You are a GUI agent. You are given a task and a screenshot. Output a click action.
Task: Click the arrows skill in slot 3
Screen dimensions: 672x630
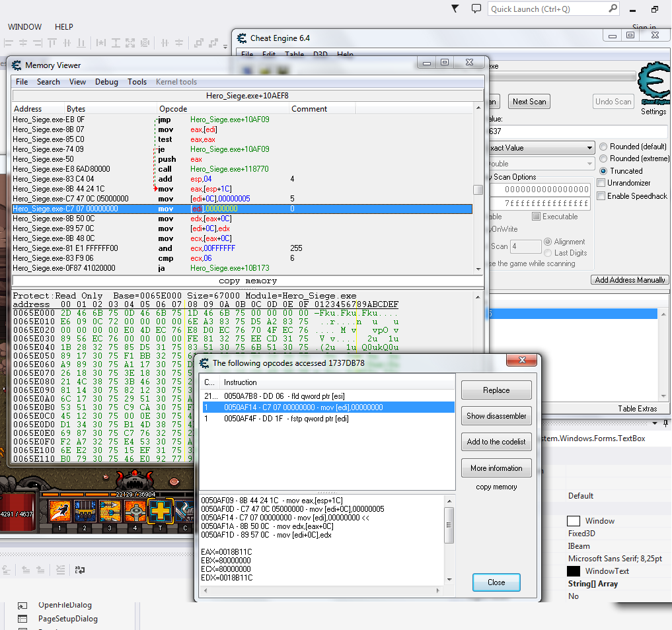pos(110,511)
